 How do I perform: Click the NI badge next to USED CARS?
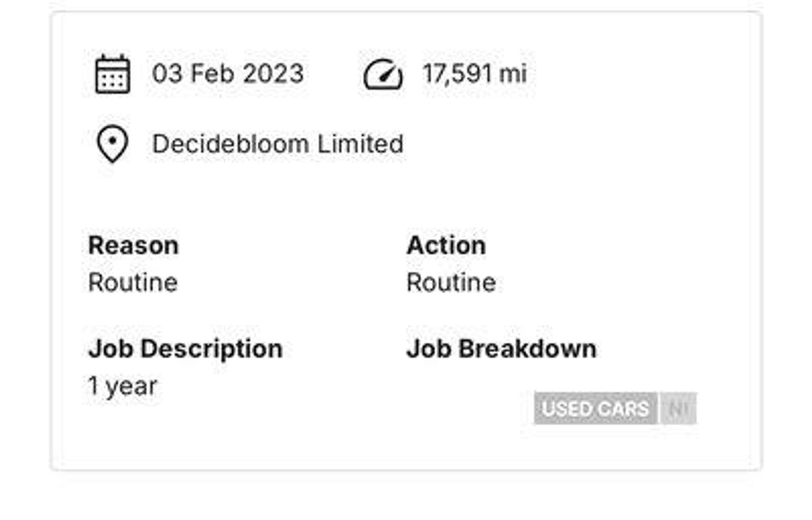(678, 408)
